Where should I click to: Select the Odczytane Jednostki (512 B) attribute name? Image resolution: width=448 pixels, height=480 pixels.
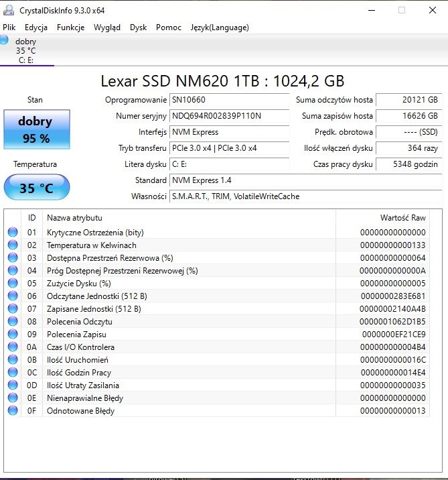click(97, 296)
